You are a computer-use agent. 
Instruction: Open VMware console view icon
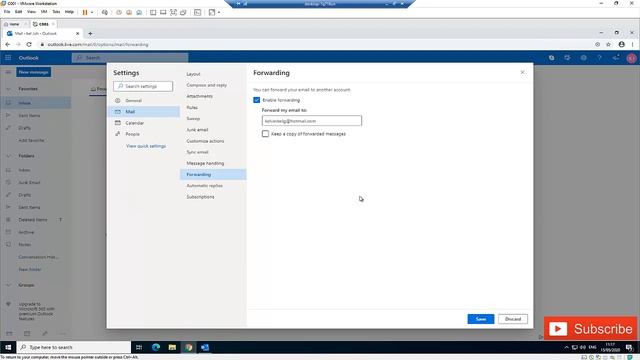(198, 12)
